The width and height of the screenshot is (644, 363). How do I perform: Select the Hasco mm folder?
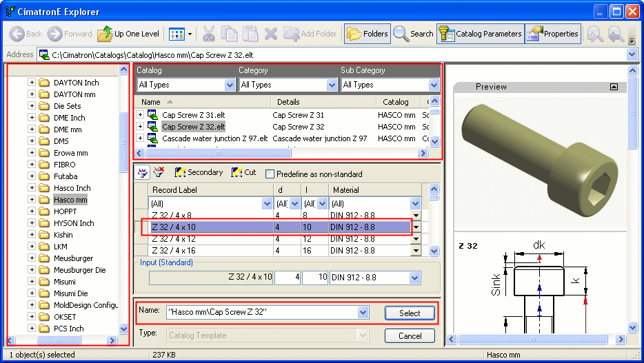pos(70,200)
